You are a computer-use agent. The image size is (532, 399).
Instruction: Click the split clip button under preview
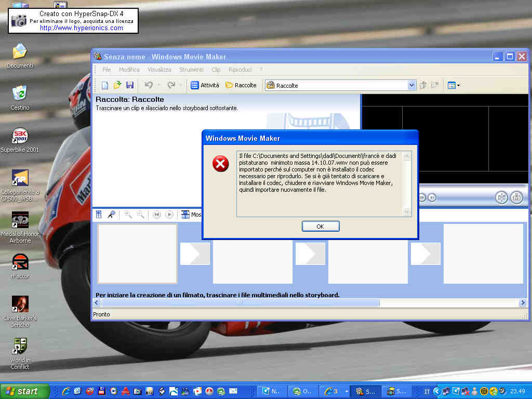tap(501, 197)
